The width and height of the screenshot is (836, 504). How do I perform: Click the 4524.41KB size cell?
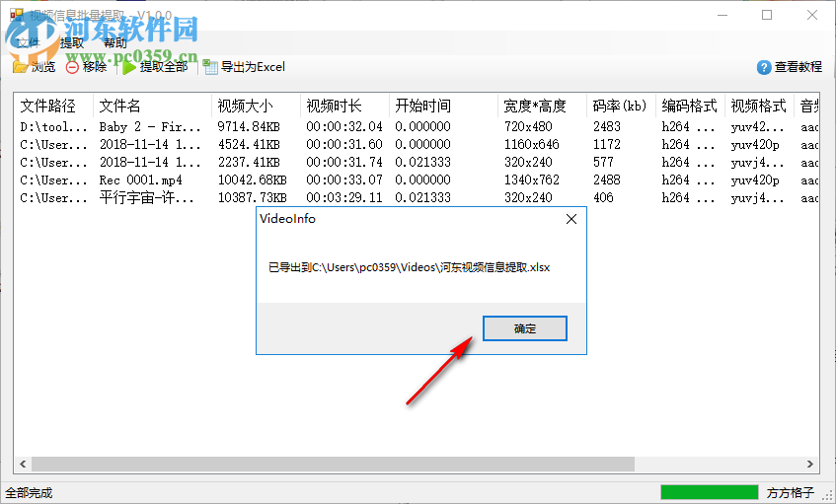pyautogui.click(x=249, y=144)
